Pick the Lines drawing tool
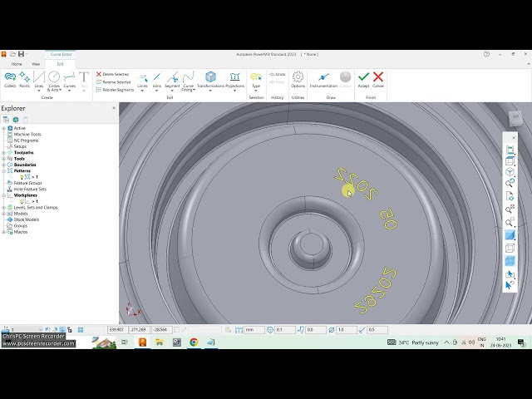 tap(39, 81)
